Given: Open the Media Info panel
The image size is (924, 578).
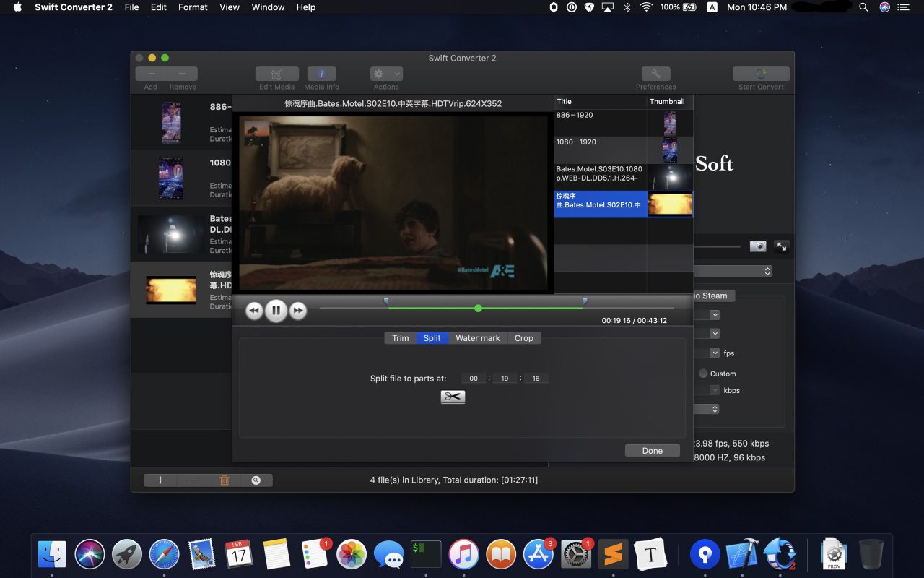Looking at the screenshot, I should pos(321,74).
